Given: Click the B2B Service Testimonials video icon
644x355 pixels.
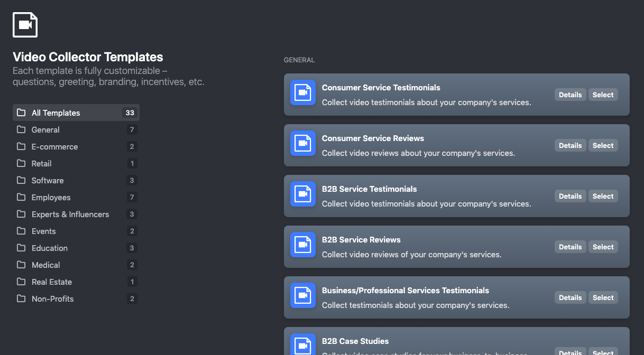Looking at the screenshot, I should [x=303, y=194].
